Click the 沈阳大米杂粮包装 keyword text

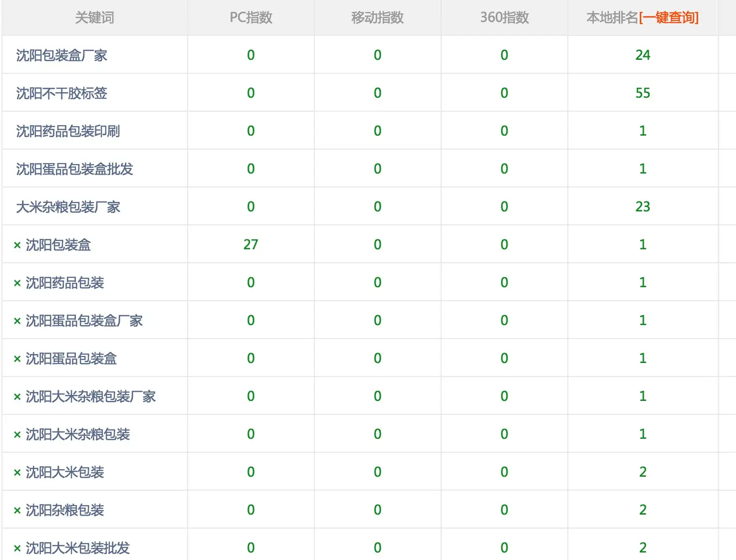77,434
